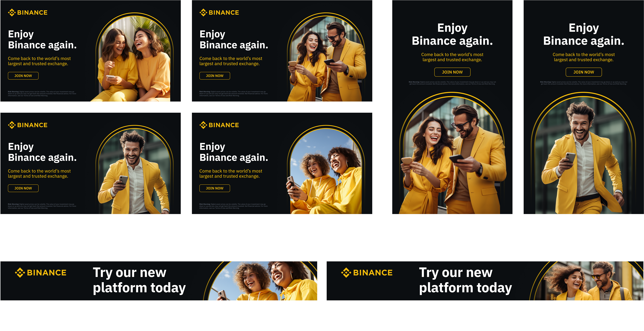Click 'Enjoy Binance again.' headline in tall running-man banner

point(584,34)
